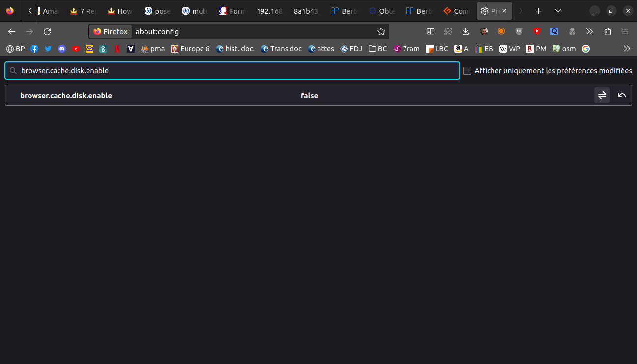637x364 pixels.
Task: Switch to the 'Form' tab
Action: pyautogui.click(x=232, y=11)
